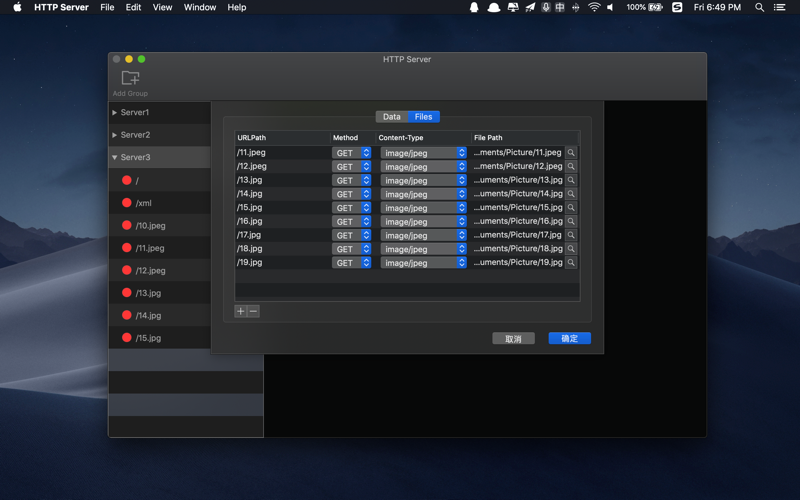Expand the Server1 group
Image resolution: width=800 pixels, height=500 pixels.
tap(115, 112)
